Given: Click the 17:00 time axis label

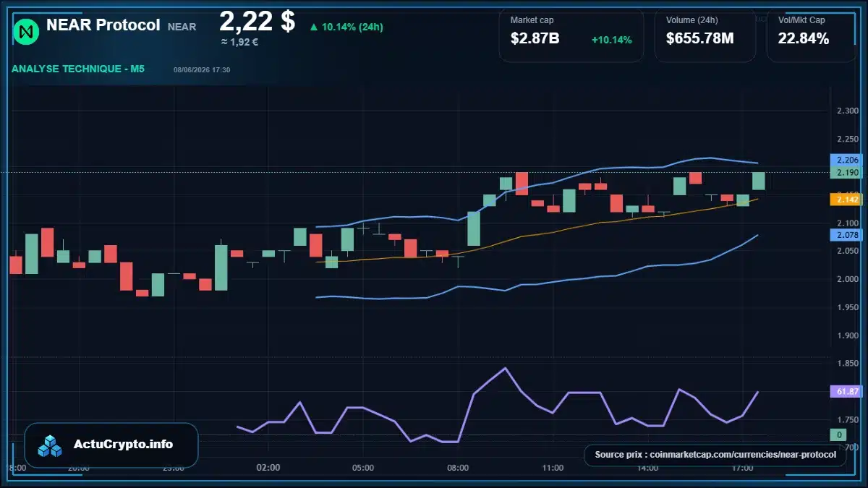Looking at the screenshot, I should [x=742, y=468].
